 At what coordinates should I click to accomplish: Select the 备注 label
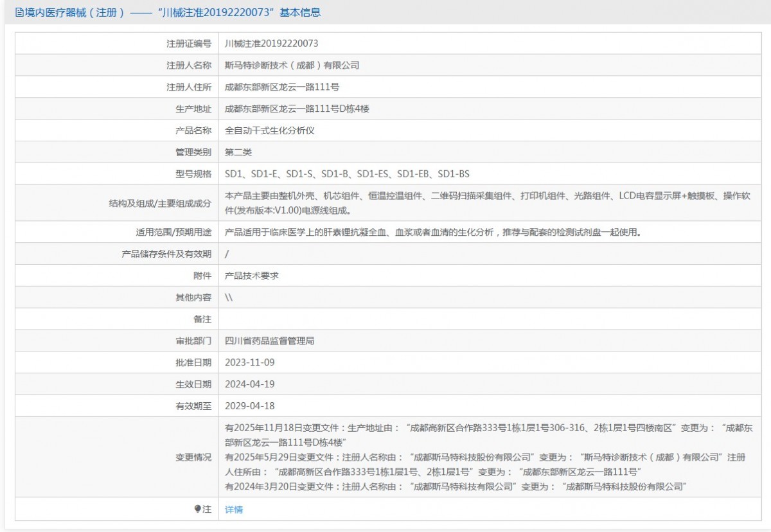click(202, 319)
